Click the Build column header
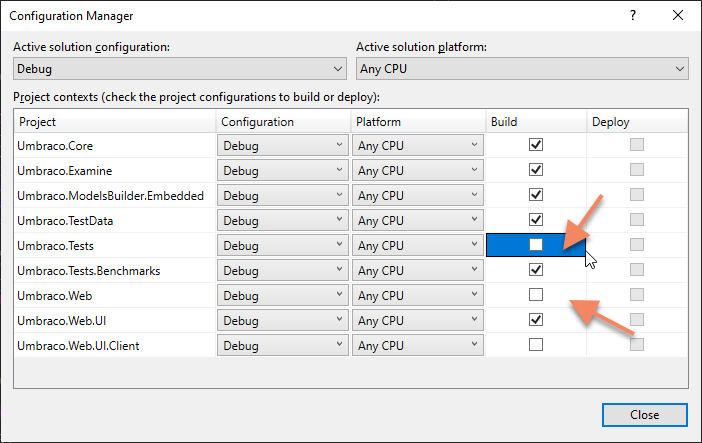Viewport: 702px width, 443px height. click(x=536, y=121)
